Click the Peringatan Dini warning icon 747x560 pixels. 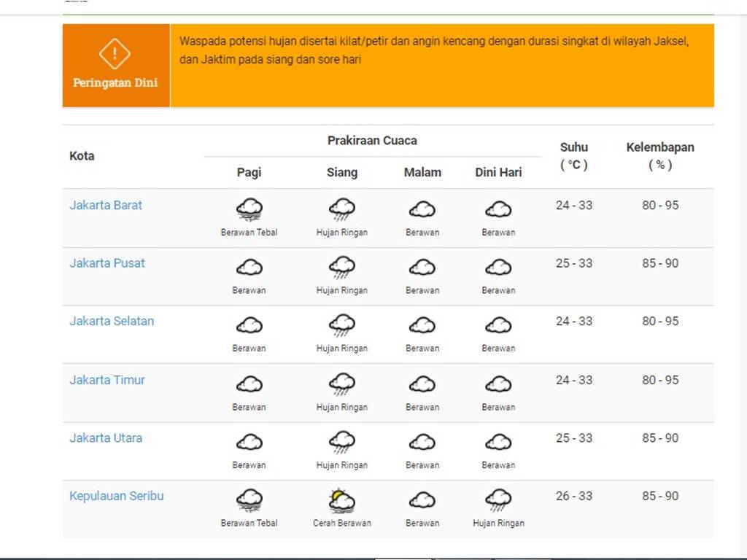click(115, 53)
